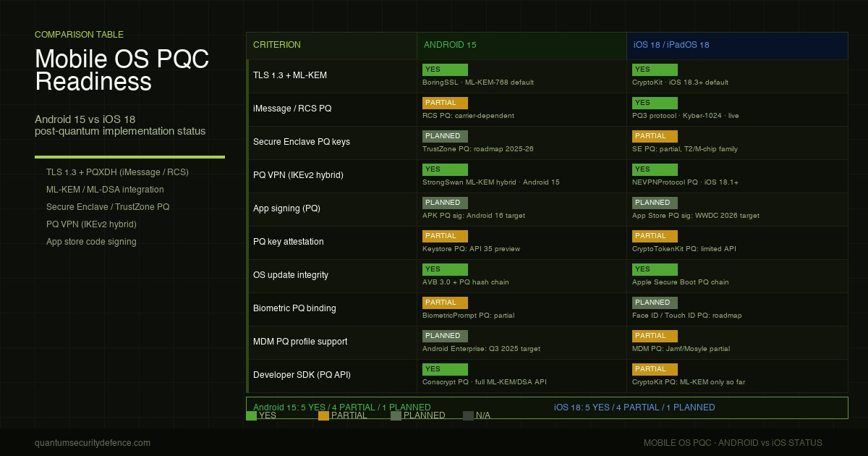Click the 'COMPARISON TABLE' label

click(x=79, y=35)
